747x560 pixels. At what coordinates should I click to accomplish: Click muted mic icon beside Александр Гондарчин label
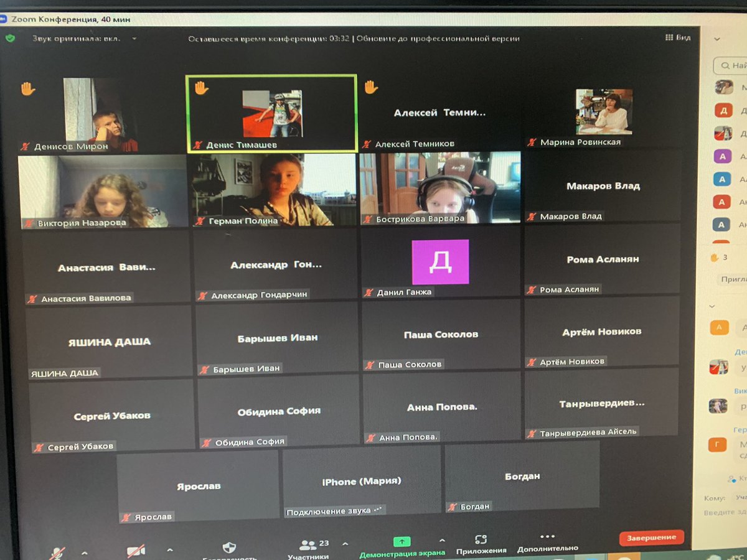click(x=203, y=296)
